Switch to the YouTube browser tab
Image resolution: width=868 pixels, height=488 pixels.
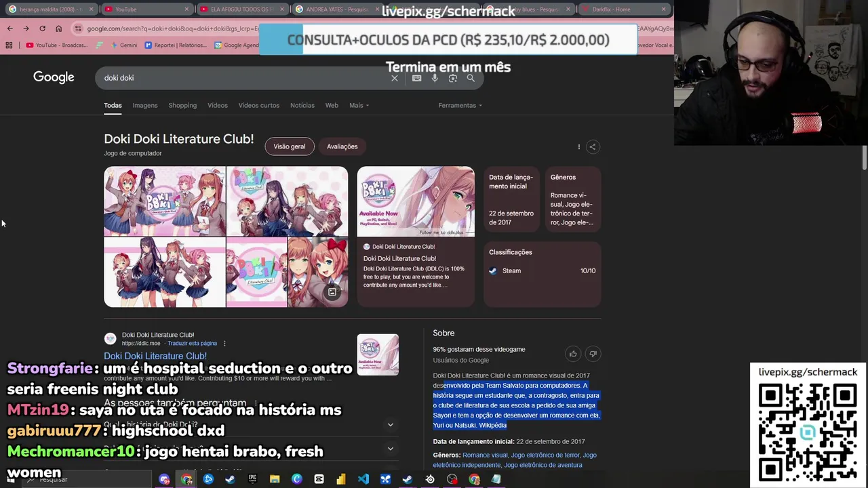click(x=146, y=9)
